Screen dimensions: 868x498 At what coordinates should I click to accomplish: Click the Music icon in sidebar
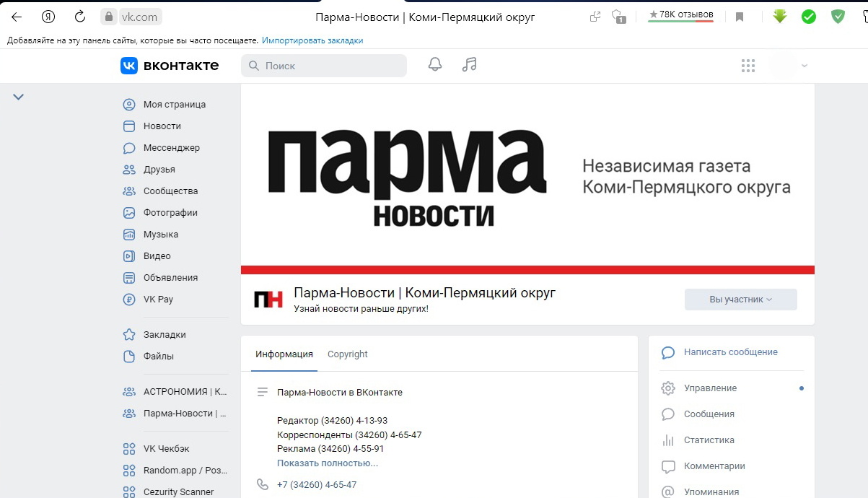129,235
